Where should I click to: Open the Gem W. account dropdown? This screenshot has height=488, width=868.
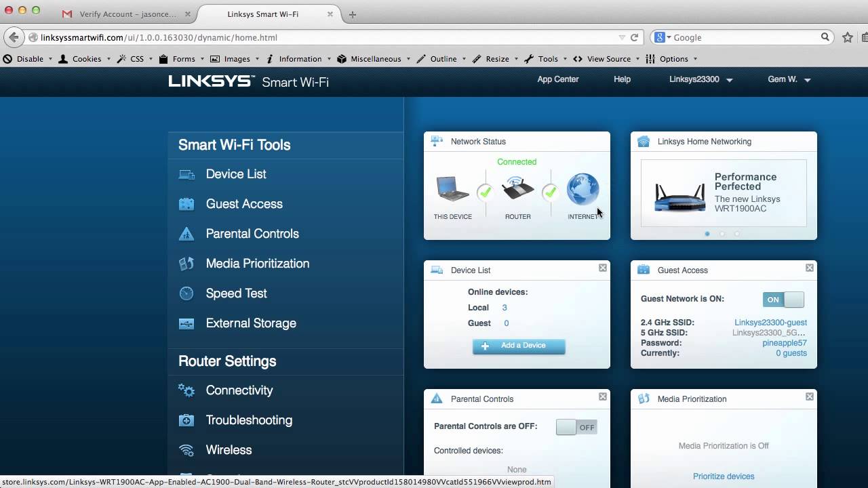point(789,79)
